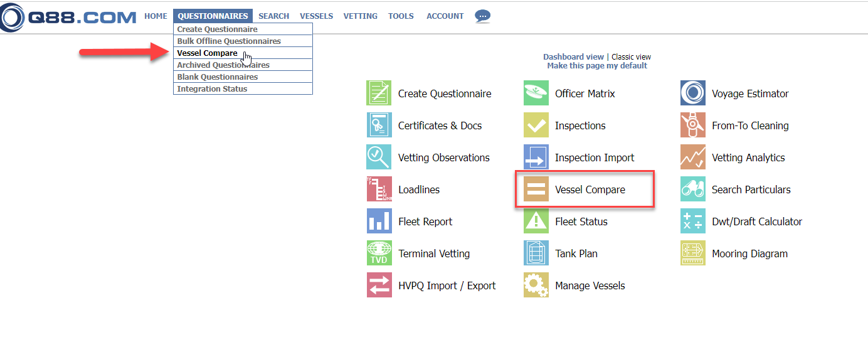Image resolution: width=868 pixels, height=352 pixels.
Task: Open the Inspection Import text link
Action: (x=595, y=157)
